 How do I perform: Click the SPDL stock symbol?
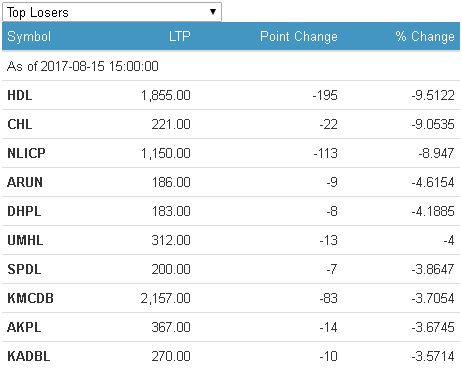(24, 269)
